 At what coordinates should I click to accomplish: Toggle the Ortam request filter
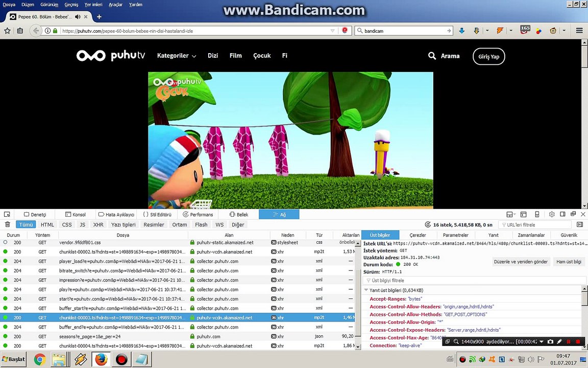coord(180,224)
